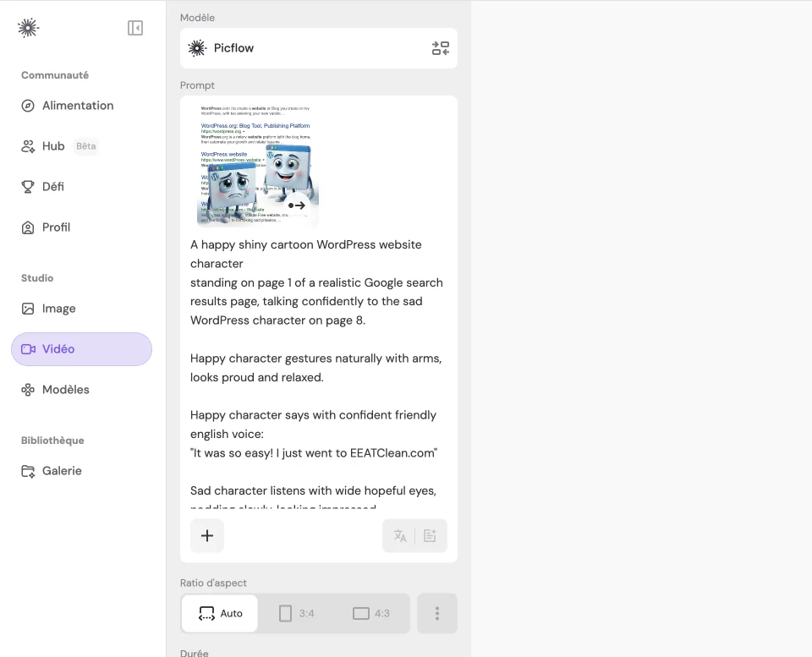Collapse the sidebar with the panel icon
Screen dimensions: 812x657
[x=135, y=28]
